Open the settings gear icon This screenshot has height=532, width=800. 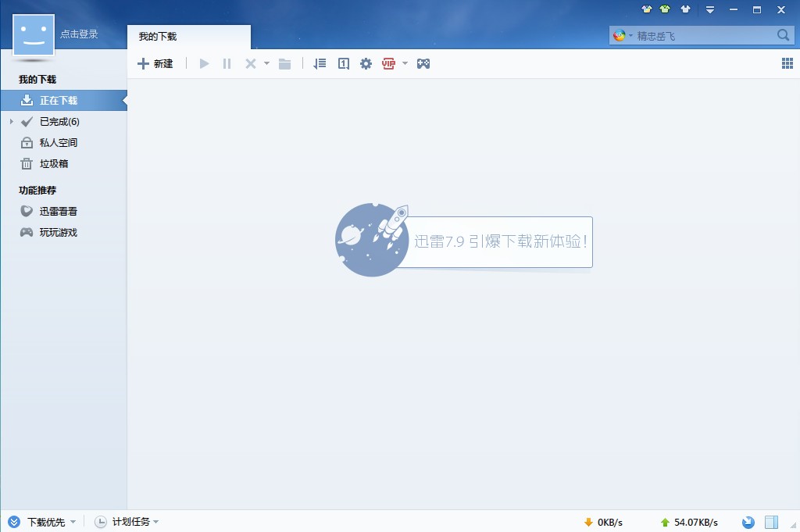366,63
